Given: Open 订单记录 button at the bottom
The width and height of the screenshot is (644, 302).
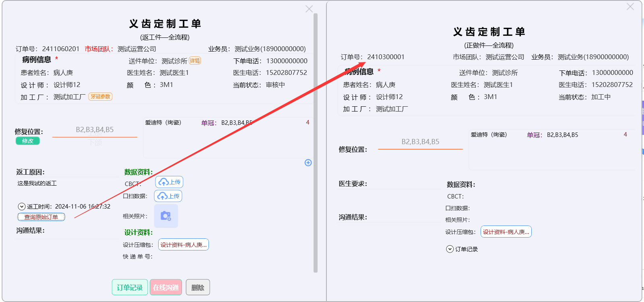Looking at the screenshot, I should 130,288.
